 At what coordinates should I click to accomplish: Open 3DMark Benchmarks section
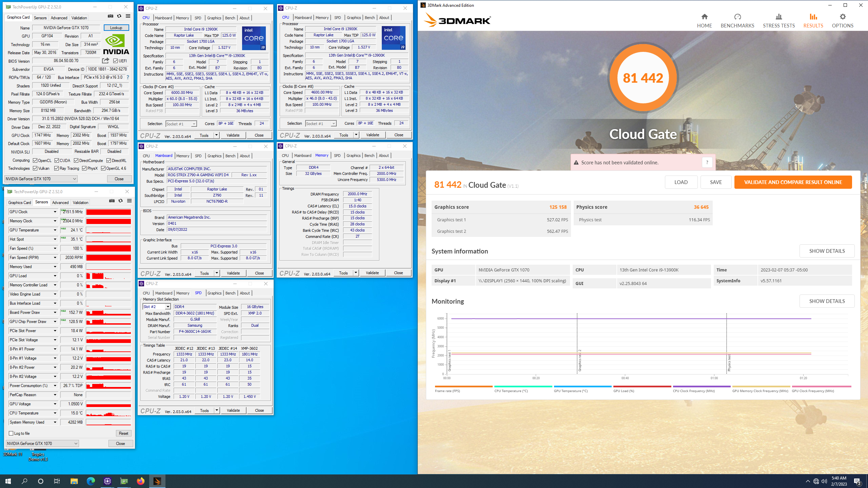click(x=737, y=21)
